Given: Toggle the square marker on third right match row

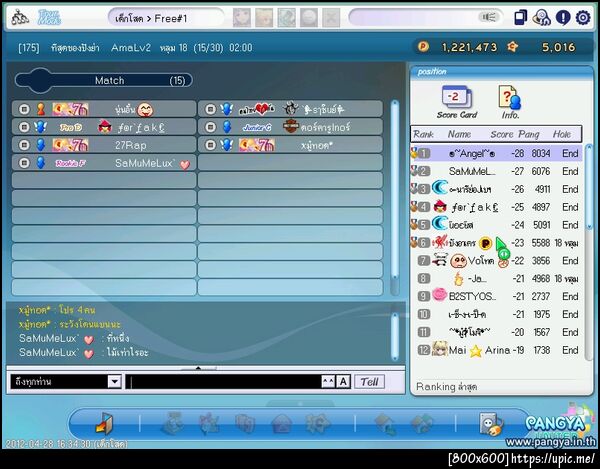Looking at the screenshot, I should [x=210, y=145].
